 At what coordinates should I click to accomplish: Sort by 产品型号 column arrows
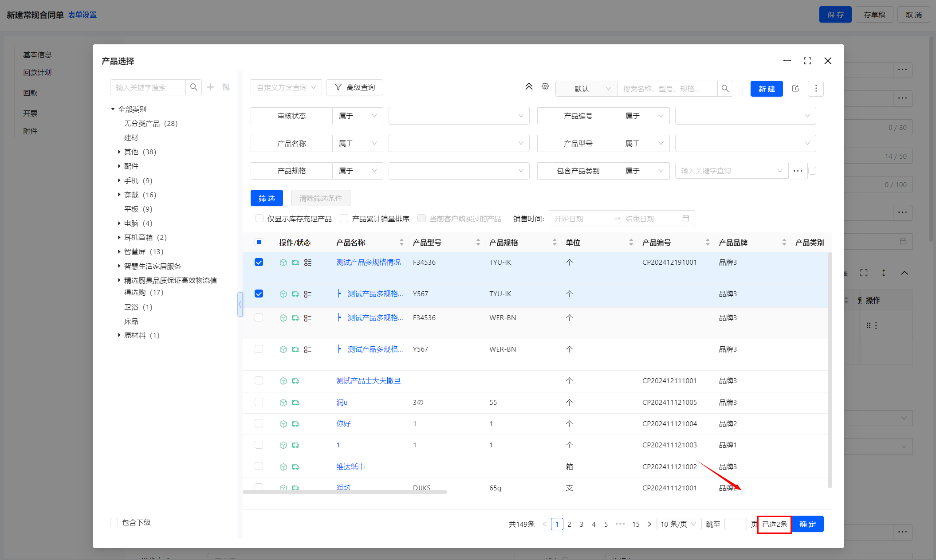coord(478,242)
